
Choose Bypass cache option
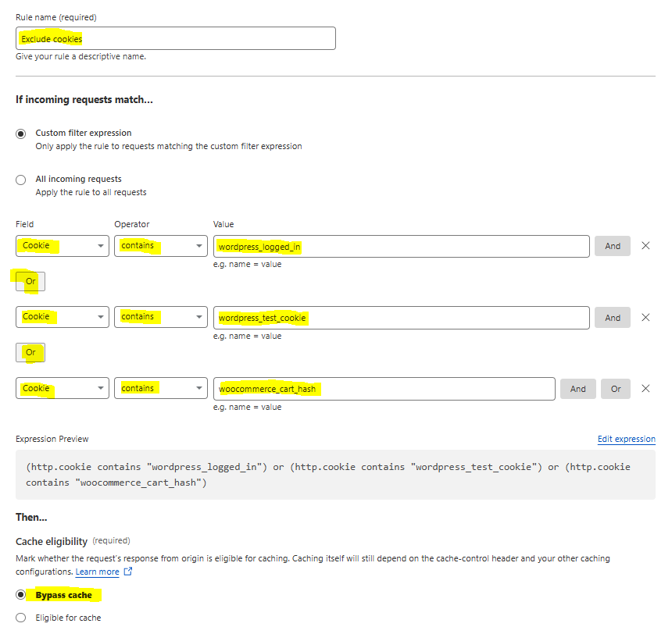(x=20, y=595)
